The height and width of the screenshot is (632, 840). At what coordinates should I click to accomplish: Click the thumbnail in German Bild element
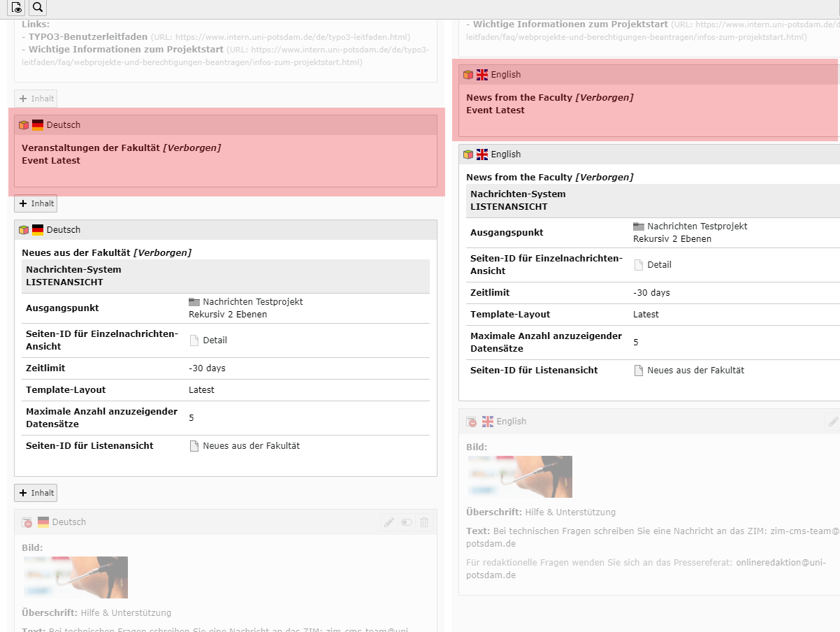(x=75, y=577)
